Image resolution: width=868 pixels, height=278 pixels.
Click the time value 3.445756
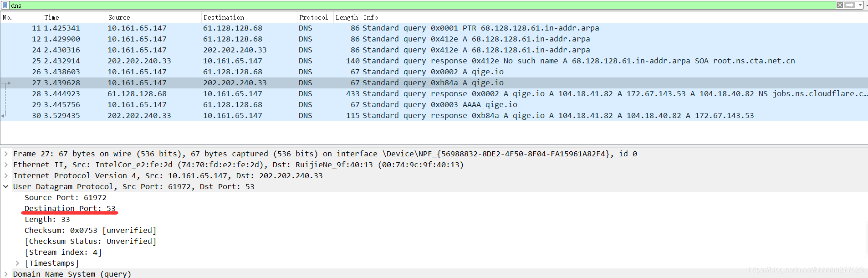click(62, 105)
